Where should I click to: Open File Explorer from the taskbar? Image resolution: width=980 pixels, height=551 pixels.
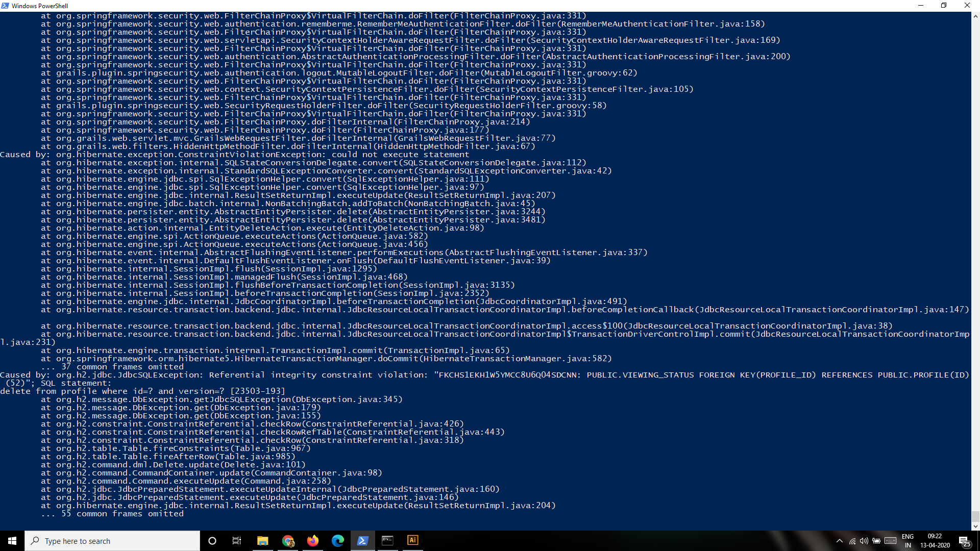pyautogui.click(x=263, y=541)
